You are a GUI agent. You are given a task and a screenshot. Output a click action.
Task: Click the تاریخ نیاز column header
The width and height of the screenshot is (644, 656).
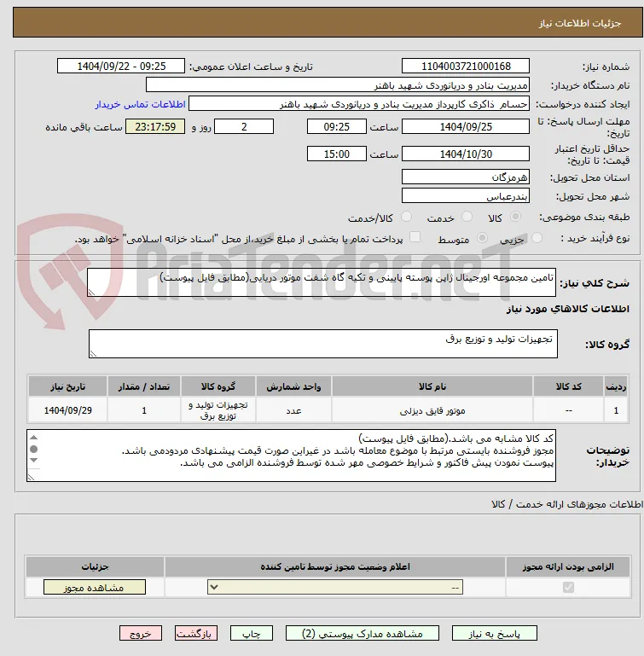click(x=67, y=386)
